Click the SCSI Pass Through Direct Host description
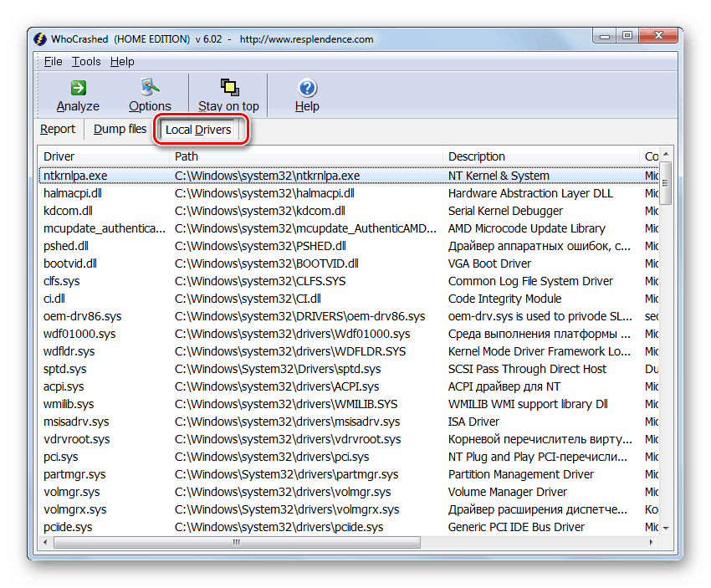711x588 pixels. tap(527, 370)
